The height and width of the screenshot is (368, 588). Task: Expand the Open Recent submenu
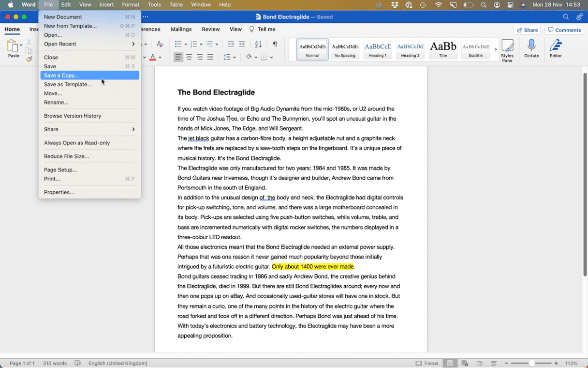[89, 44]
